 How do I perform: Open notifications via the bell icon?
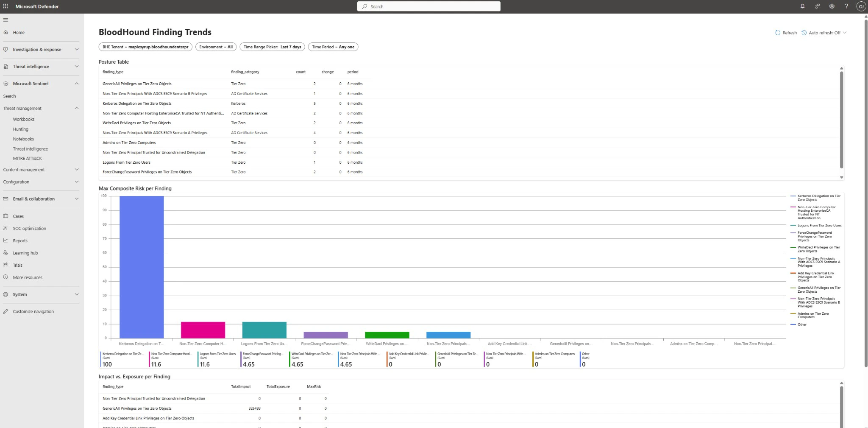802,6
